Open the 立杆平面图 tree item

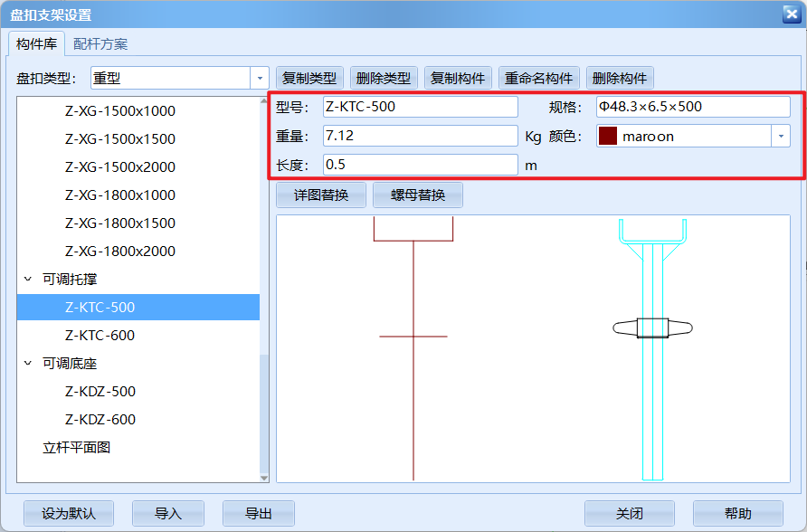click(77, 448)
